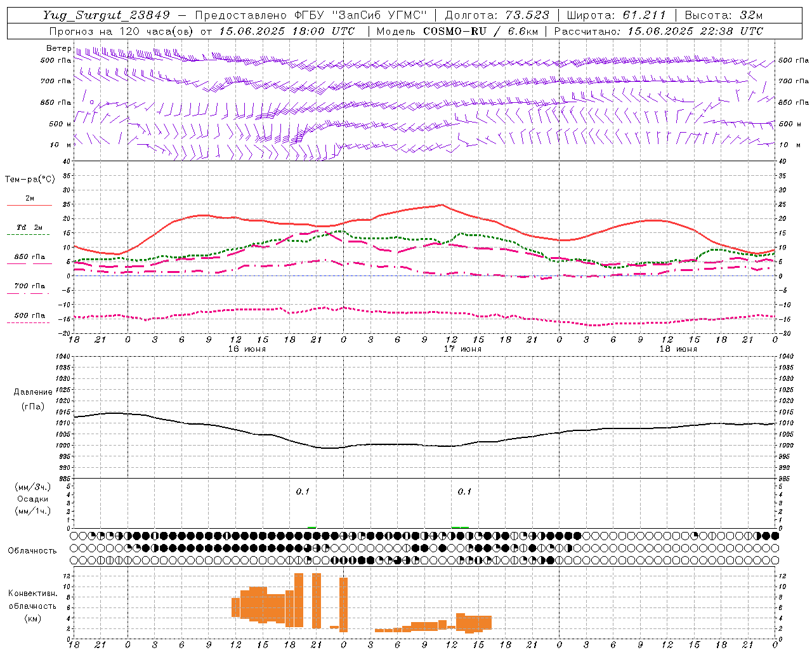Screen dimensions: 812x650
Task: Click '850 гПа' entry in temperature legend
Action: [x=29, y=256]
